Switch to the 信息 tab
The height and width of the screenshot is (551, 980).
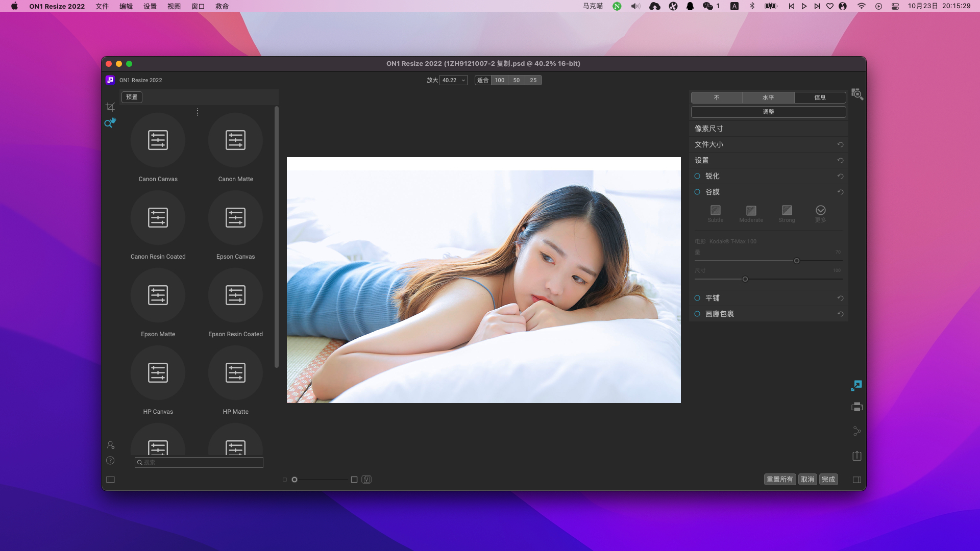[820, 97]
